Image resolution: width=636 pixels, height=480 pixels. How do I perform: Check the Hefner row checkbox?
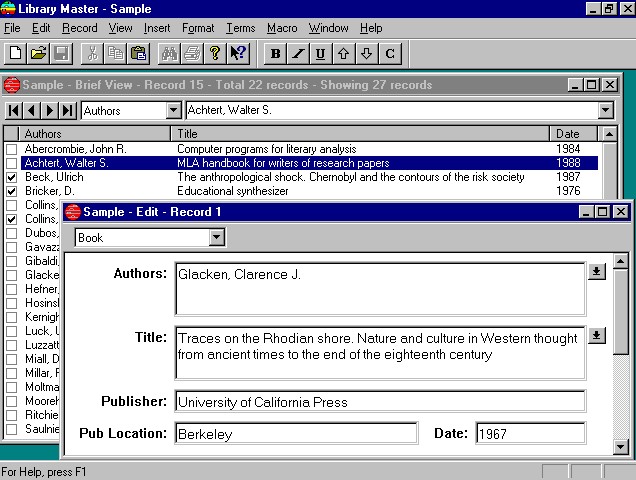pos(12,289)
